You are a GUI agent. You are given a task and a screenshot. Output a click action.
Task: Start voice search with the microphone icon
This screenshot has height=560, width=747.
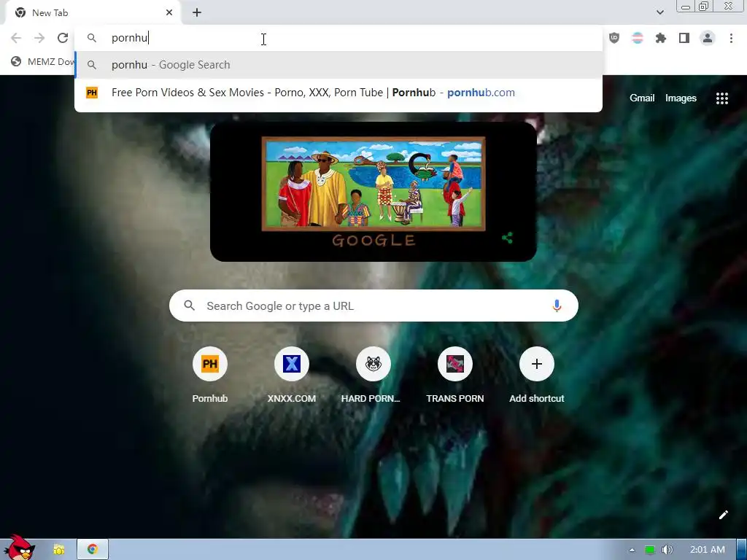click(x=557, y=306)
